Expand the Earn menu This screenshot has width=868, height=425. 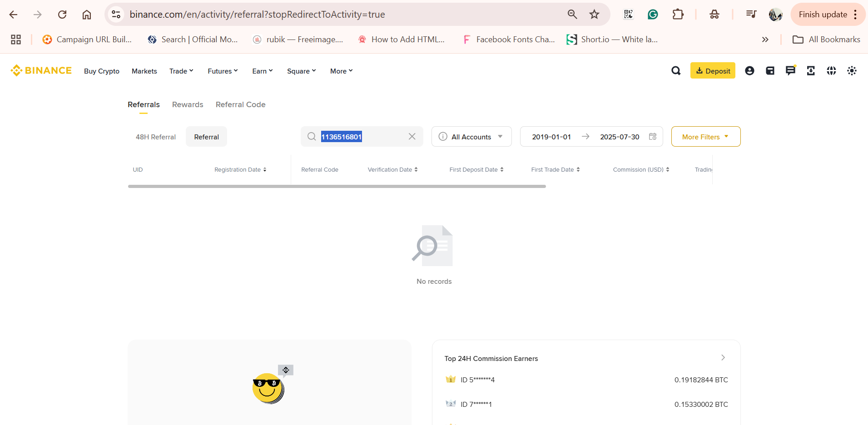coord(263,71)
